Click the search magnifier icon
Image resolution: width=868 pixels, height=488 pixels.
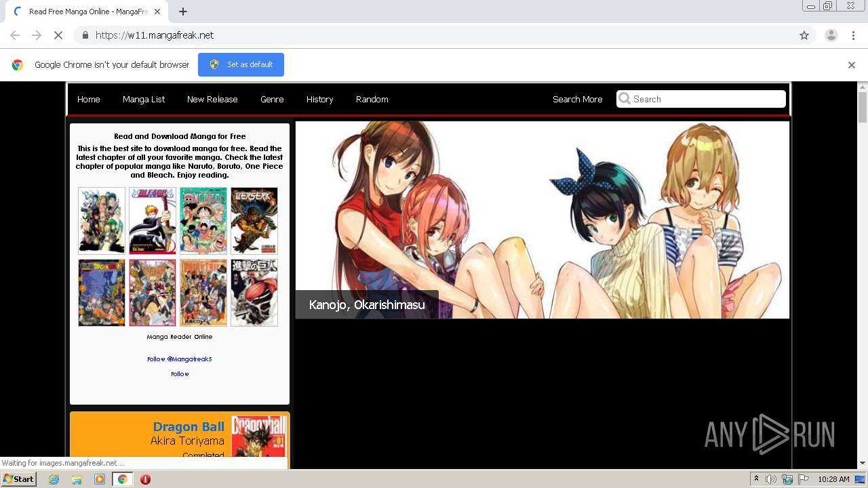[625, 99]
